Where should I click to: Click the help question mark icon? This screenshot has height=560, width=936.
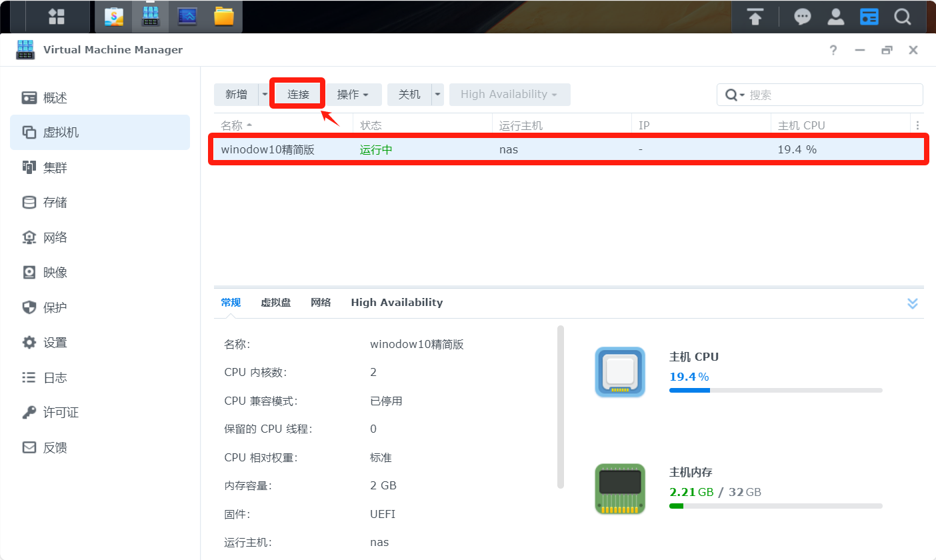click(x=833, y=50)
